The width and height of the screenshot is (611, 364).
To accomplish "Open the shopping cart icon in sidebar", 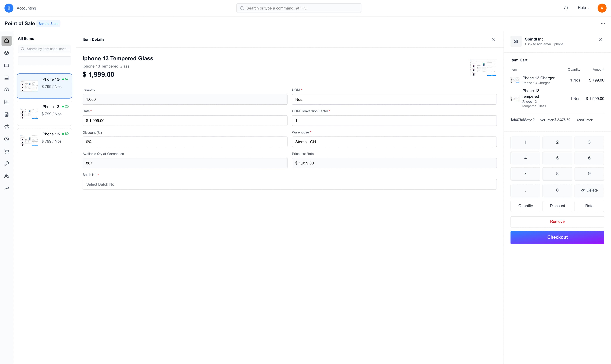I will click(6, 151).
